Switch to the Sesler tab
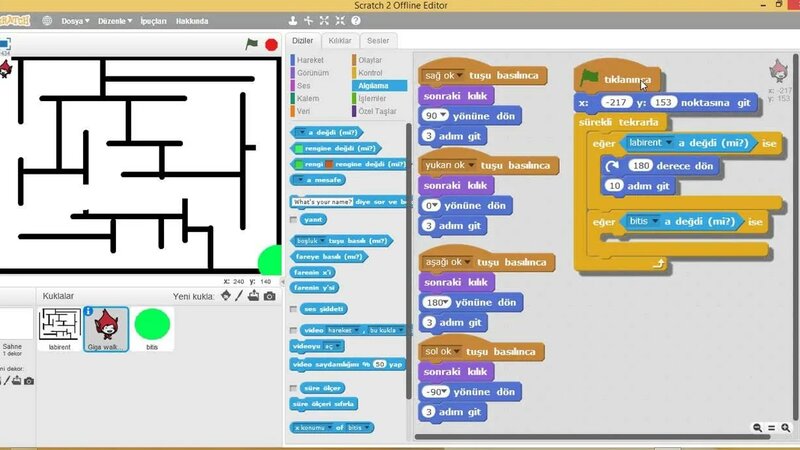The height and width of the screenshot is (450, 800). [x=378, y=40]
